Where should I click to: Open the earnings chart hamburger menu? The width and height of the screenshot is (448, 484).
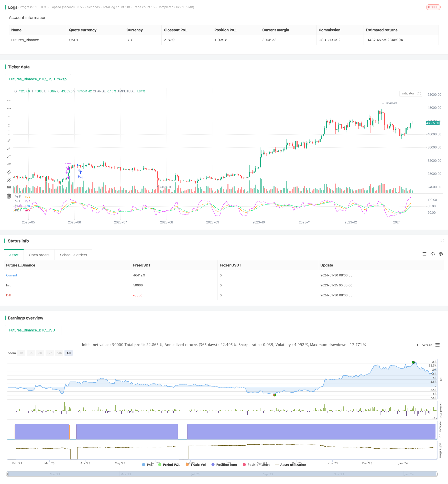point(438,345)
